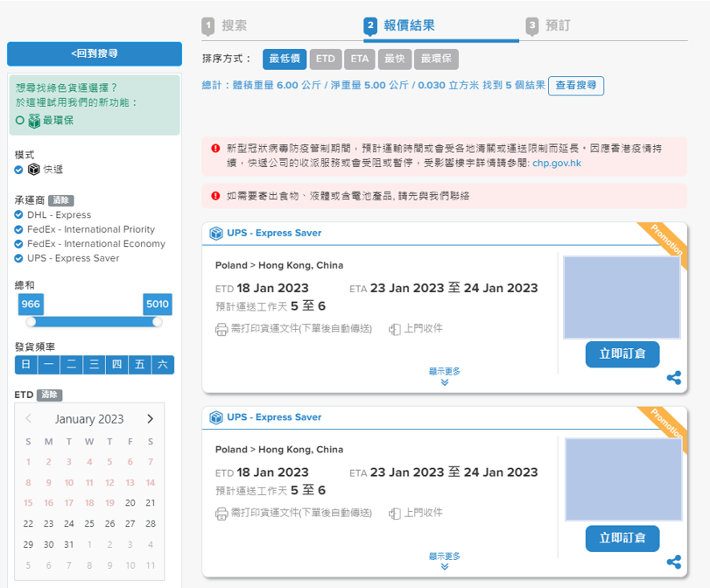This screenshot has width=710, height=588.
Task: Uncheck FedEx - International Priority carrier
Action: [18, 229]
